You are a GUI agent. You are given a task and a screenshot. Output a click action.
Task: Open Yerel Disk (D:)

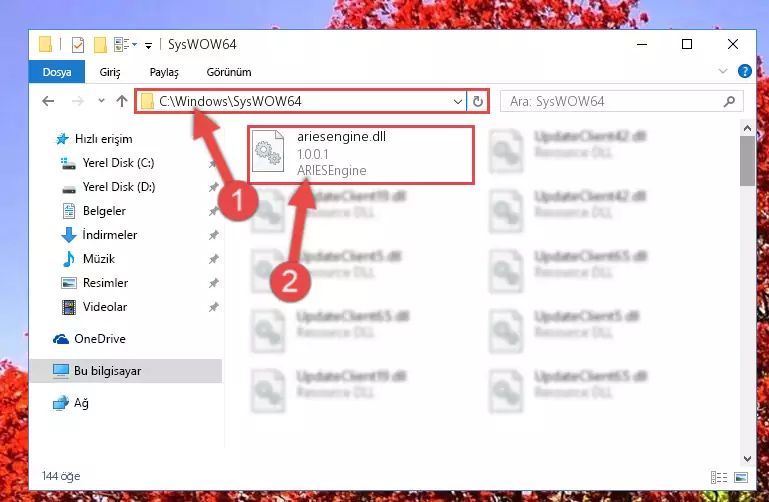[x=119, y=187]
